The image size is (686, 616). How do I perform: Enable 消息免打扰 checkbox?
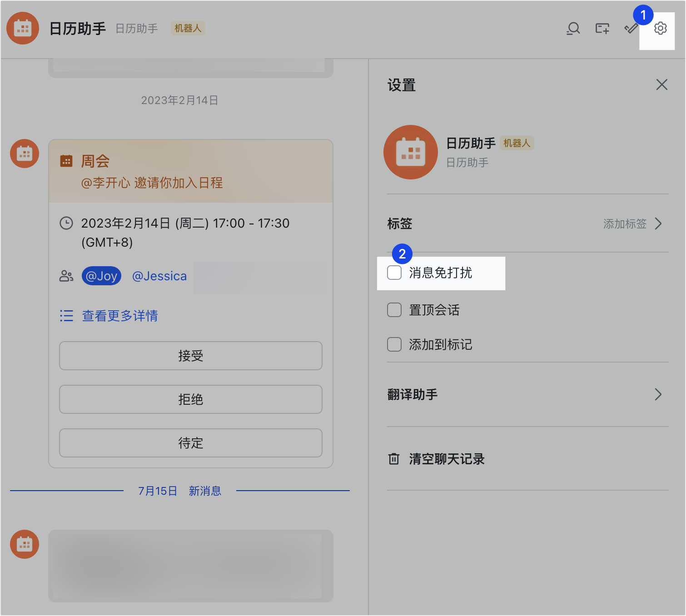tap(394, 273)
